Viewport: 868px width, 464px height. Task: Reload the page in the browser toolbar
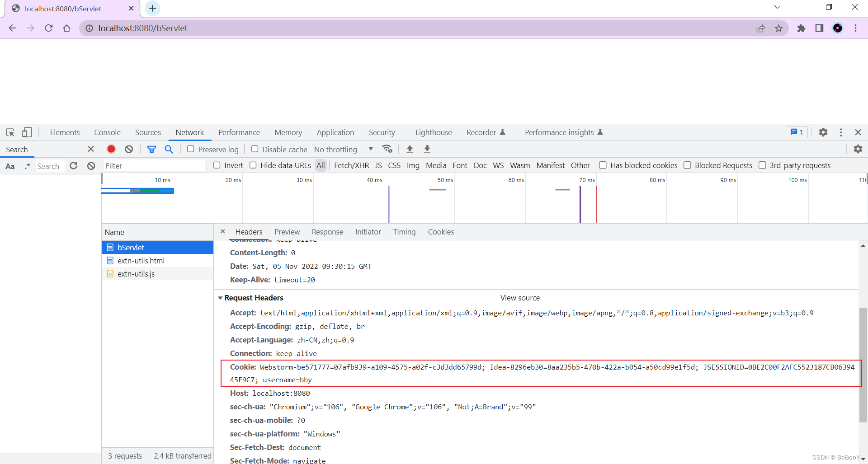[x=49, y=28]
